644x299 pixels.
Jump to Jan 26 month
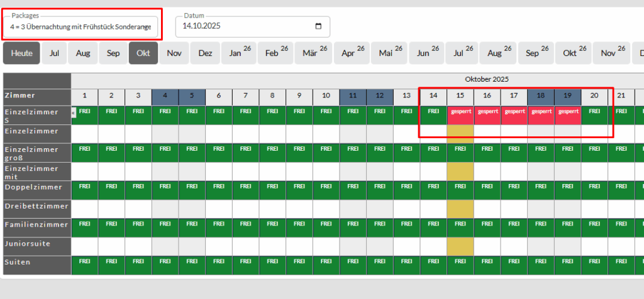pyautogui.click(x=239, y=53)
